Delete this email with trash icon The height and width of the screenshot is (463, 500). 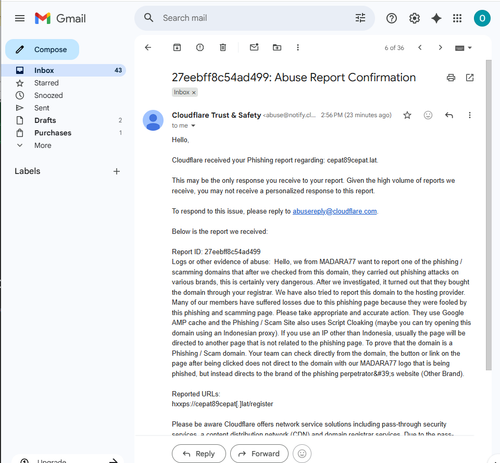[x=223, y=47]
